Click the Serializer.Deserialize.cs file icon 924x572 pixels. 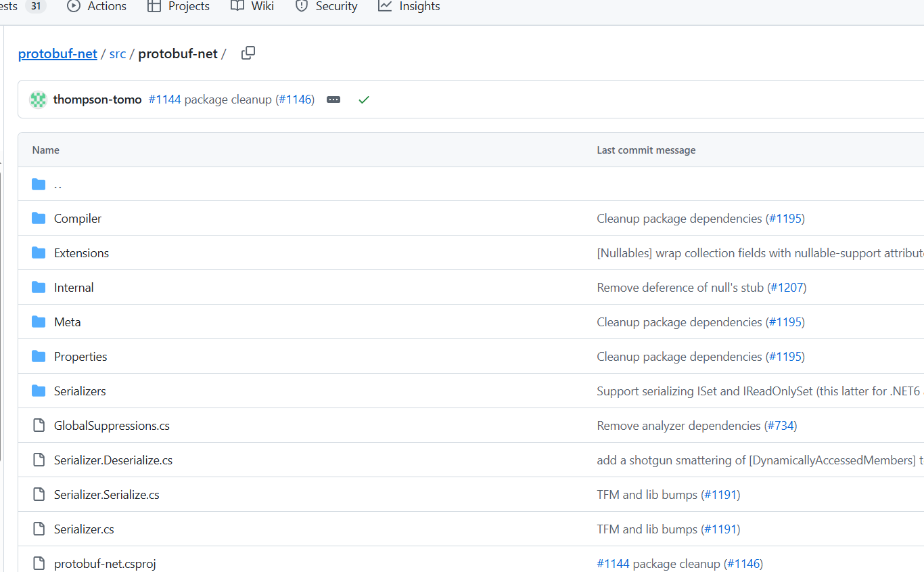click(x=39, y=460)
